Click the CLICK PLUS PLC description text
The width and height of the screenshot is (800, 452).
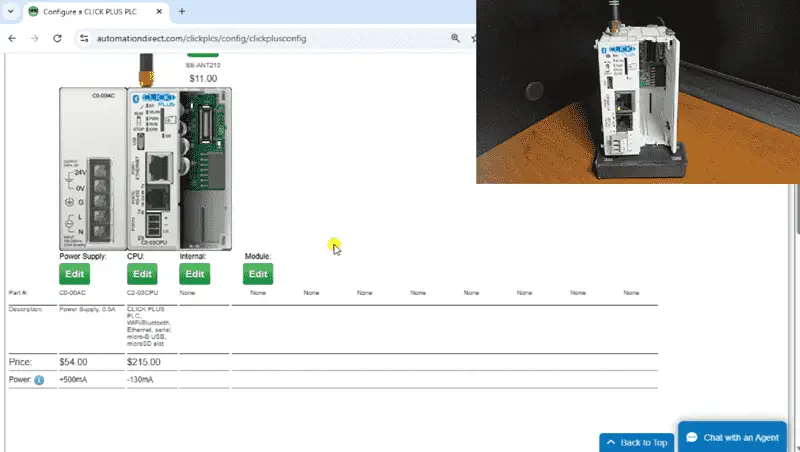point(148,327)
